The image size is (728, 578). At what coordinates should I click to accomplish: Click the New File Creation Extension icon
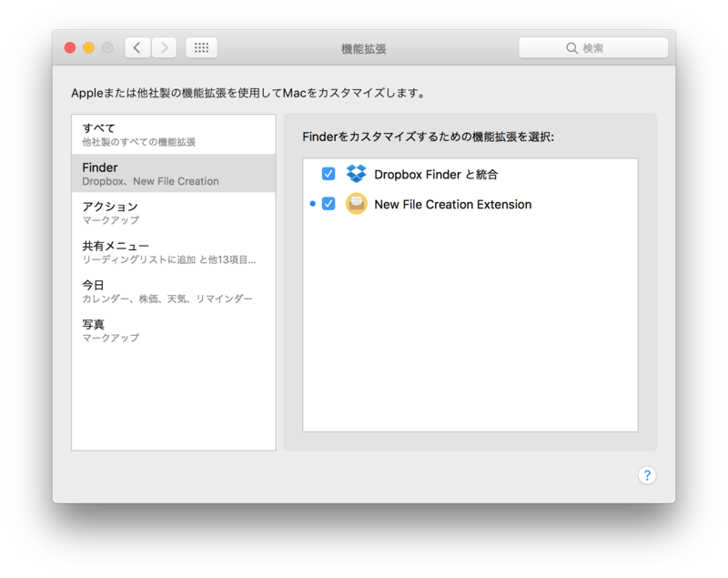tap(356, 204)
